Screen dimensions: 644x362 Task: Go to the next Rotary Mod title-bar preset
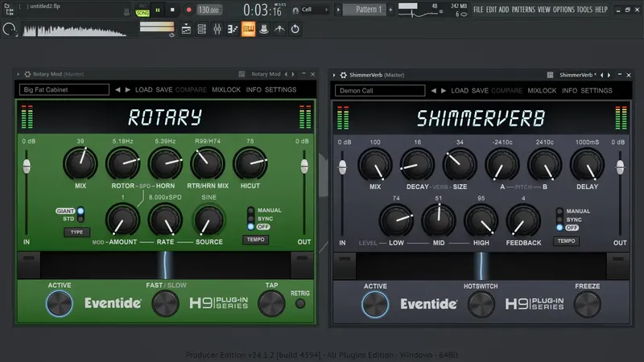coord(293,74)
